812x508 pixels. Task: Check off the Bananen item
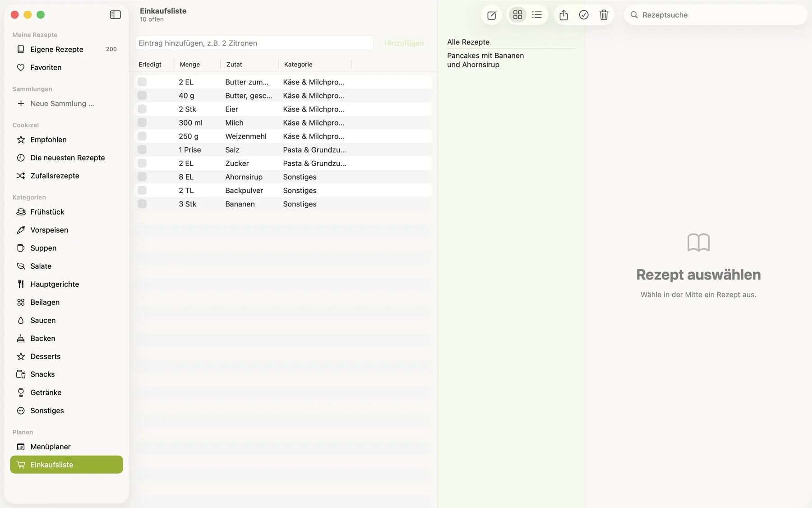pyautogui.click(x=142, y=204)
